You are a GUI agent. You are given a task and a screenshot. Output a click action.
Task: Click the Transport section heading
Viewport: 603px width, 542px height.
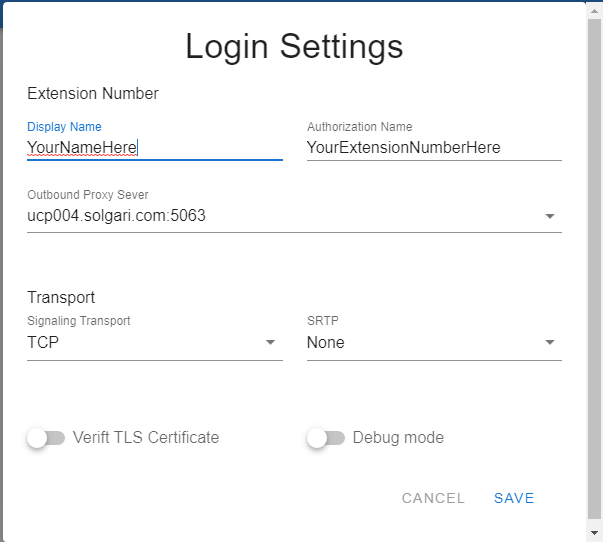(61, 298)
